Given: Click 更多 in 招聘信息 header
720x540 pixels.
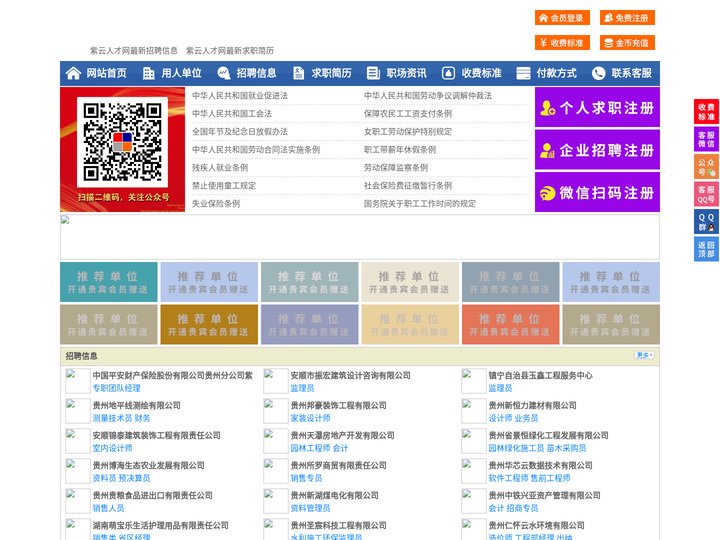Looking at the screenshot, I should pyautogui.click(x=644, y=355).
